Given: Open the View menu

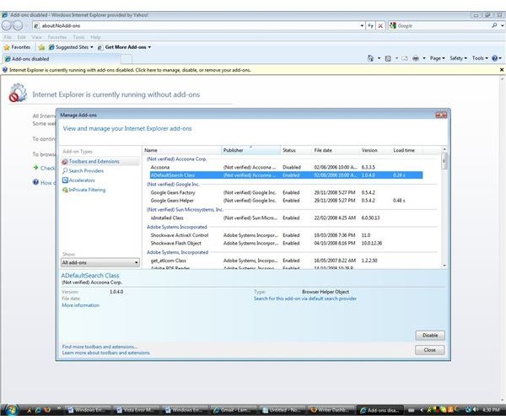Looking at the screenshot, I should (36, 37).
